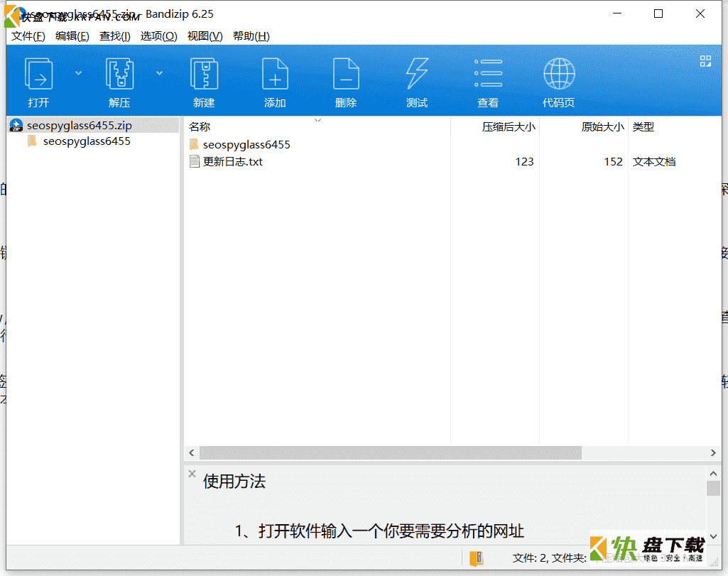Image resolution: width=728 pixels, height=576 pixels.
Task: Click the 使用方法 heading in preview
Action: [234, 482]
